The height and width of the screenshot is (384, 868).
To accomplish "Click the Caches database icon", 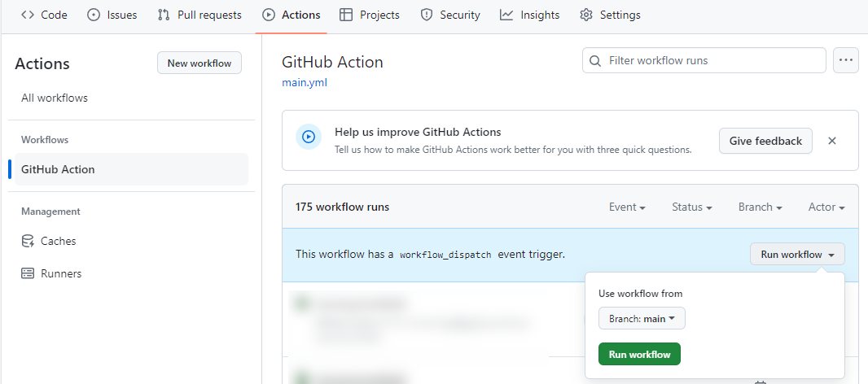I will click(28, 241).
